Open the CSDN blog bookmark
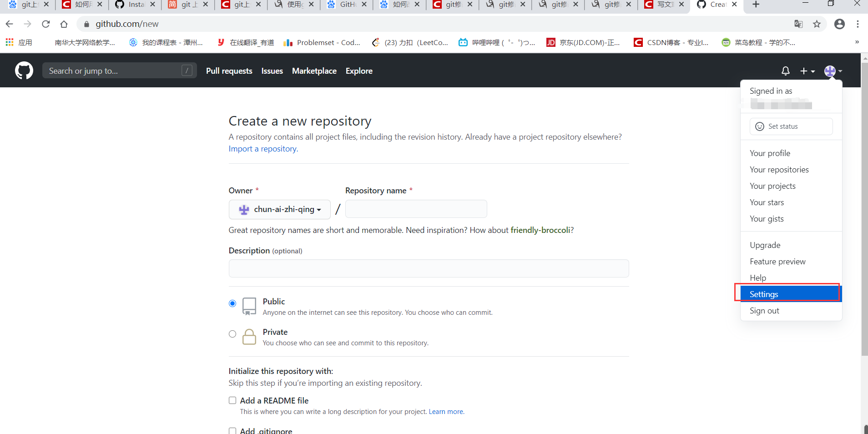868x434 pixels. pos(671,42)
